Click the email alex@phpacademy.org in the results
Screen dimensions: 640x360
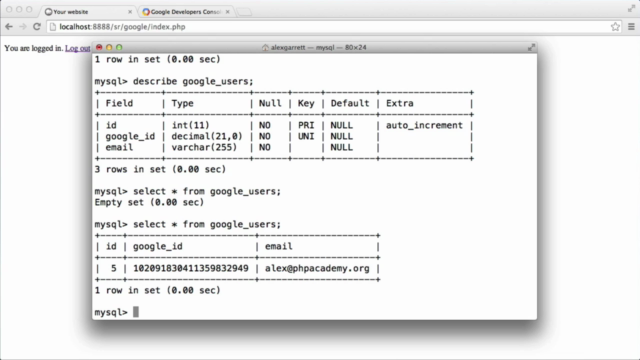[317, 269]
